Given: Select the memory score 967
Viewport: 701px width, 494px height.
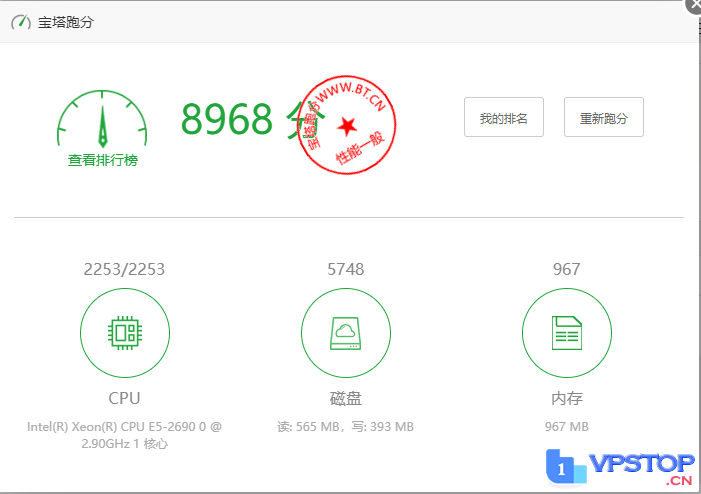Looking at the screenshot, I should click(x=566, y=269).
